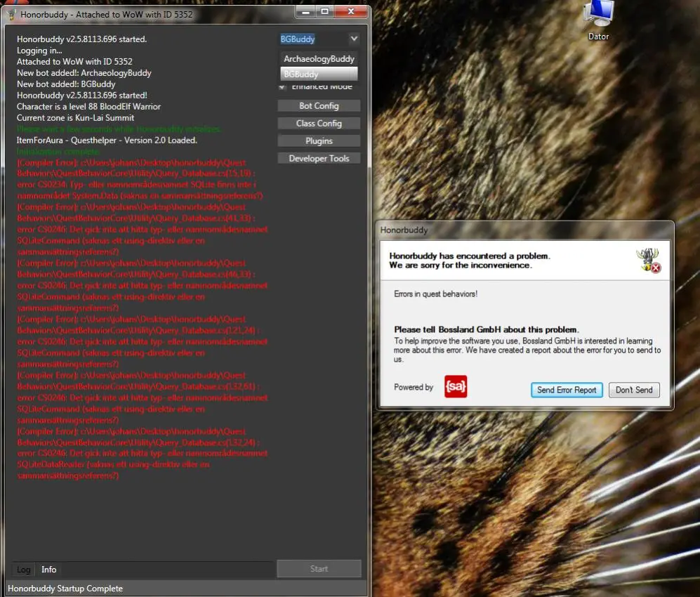
Task: Expand the bot selection dropdown arrow
Action: tap(354, 39)
